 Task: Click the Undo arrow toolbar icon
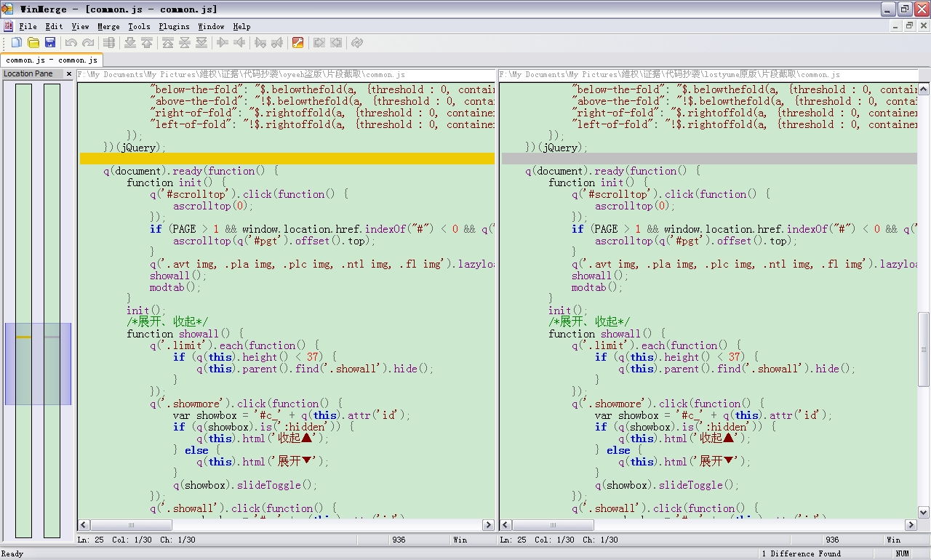pyautogui.click(x=71, y=43)
